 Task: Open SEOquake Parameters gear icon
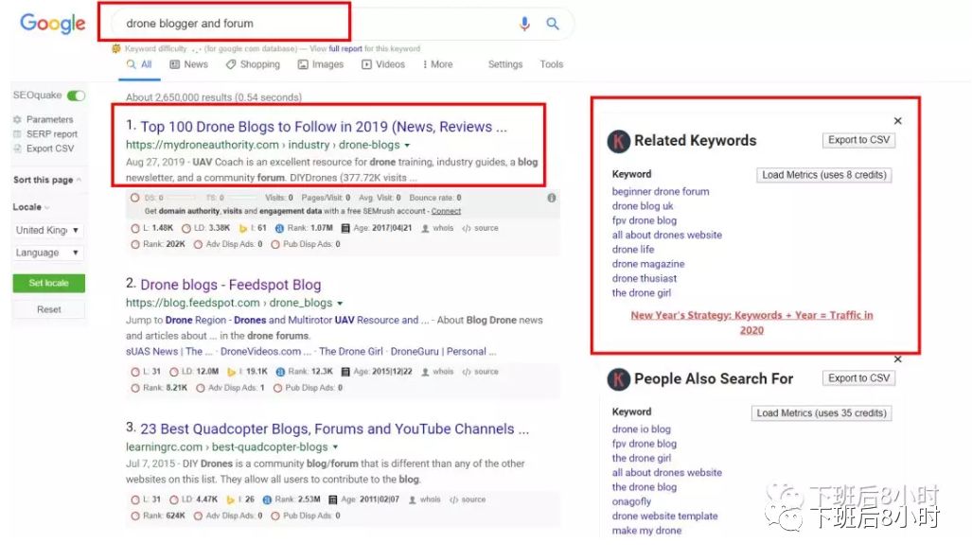pyautogui.click(x=17, y=120)
